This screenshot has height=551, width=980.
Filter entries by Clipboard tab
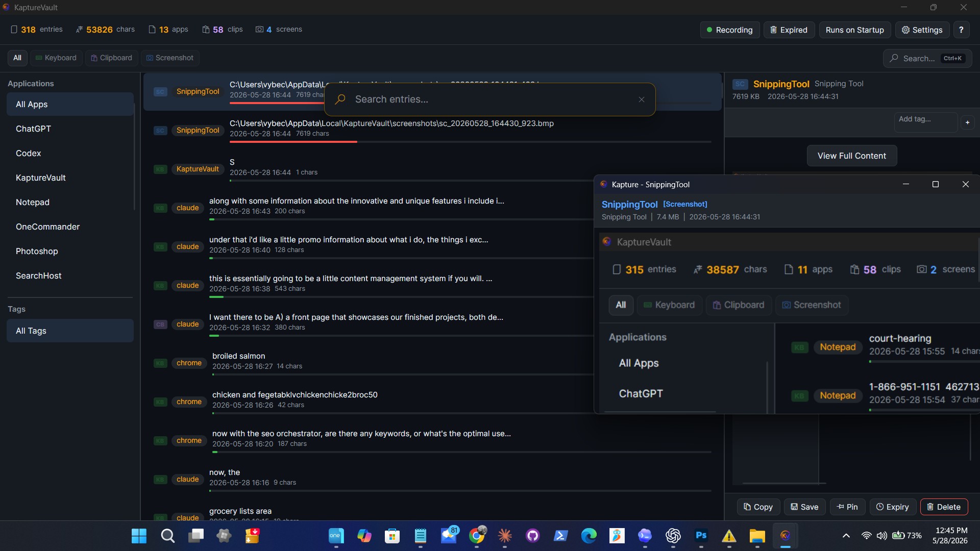[x=111, y=58]
